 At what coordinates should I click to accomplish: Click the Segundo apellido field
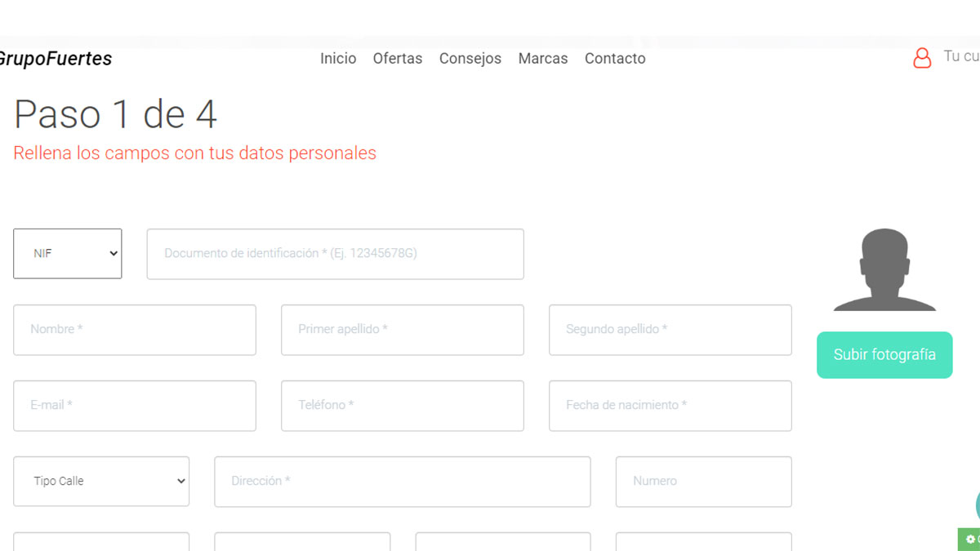[x=670, y=330]
